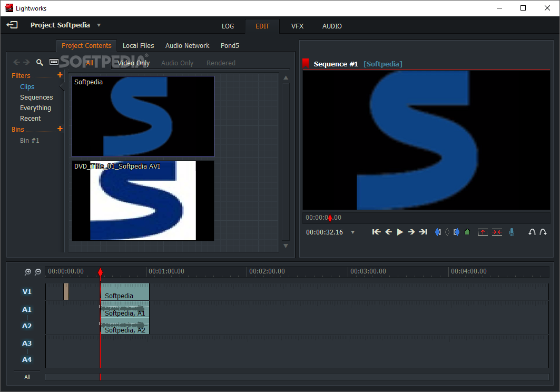Viewport: 560px width, 392px height.
Task: Click the 00:00:32.16 timecode field
Action: coord(325,232)
